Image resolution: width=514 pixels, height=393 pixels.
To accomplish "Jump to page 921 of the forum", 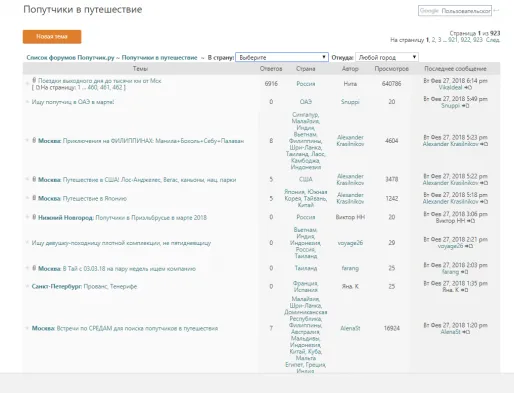I will pyautogui.click(x=452, y=40).
